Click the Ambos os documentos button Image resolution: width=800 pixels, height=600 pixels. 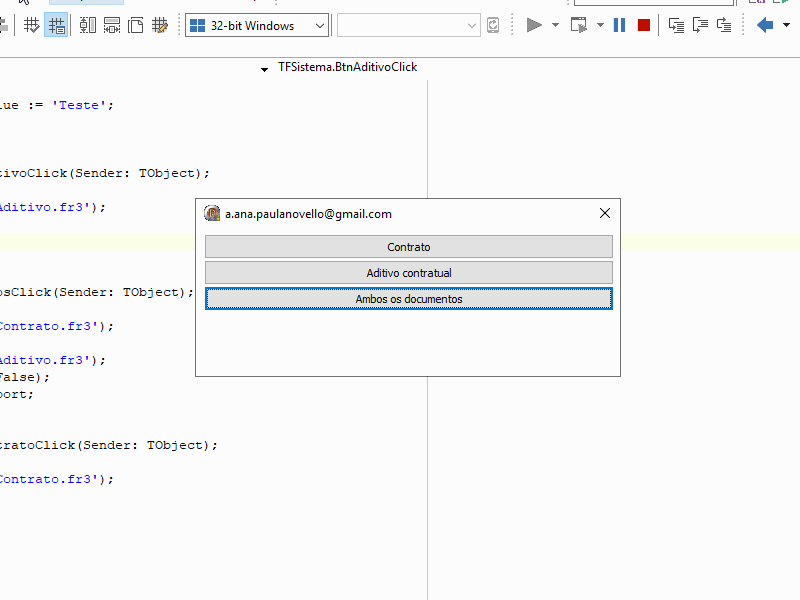pyautogui.click(x=409, y=299)
